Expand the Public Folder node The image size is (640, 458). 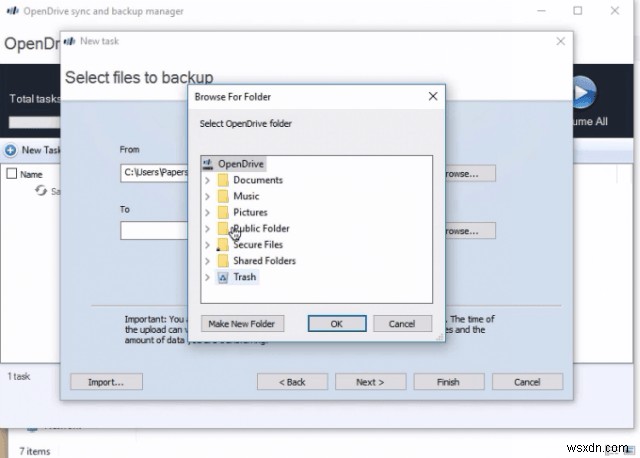click(x=207, y=229)
